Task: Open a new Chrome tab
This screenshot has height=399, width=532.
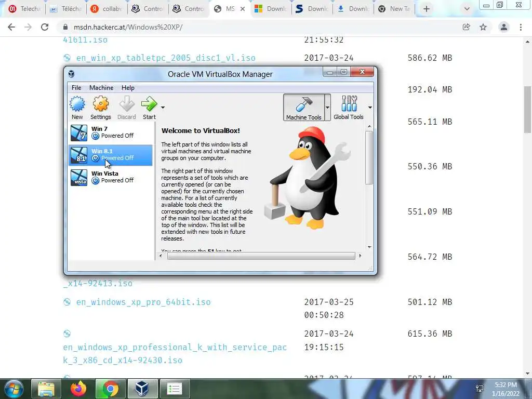Action: pyautogui.click(x=427, y=9)
